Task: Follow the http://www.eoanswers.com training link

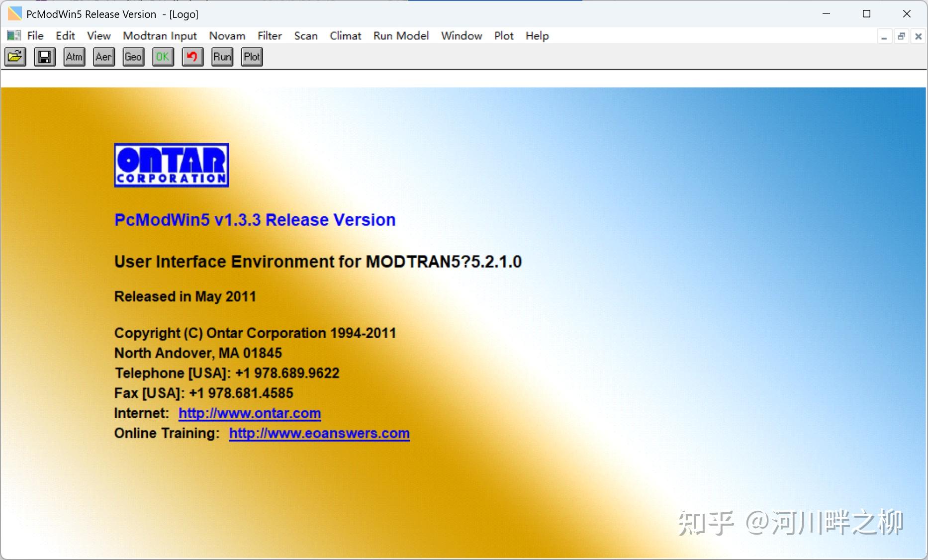Action: (319, 433)
